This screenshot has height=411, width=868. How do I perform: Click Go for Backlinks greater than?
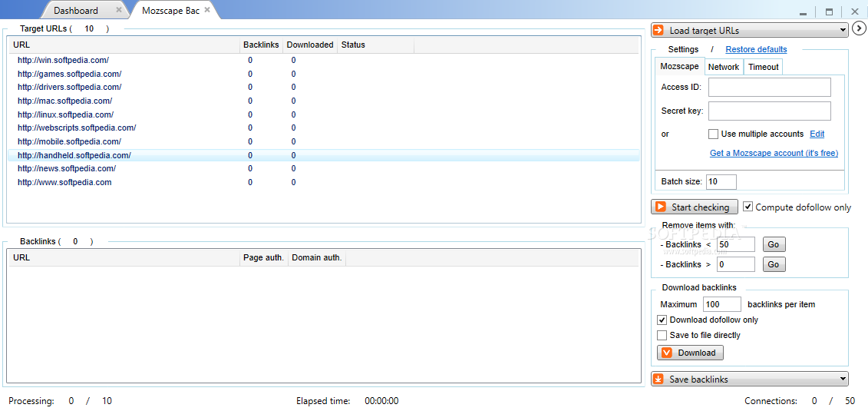(x=774, y=264)
